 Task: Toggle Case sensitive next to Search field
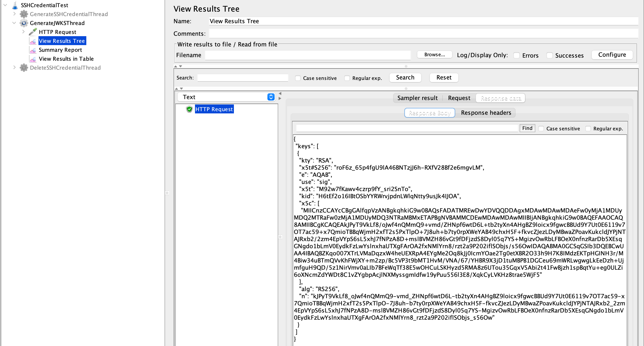(x=297, y=78)
